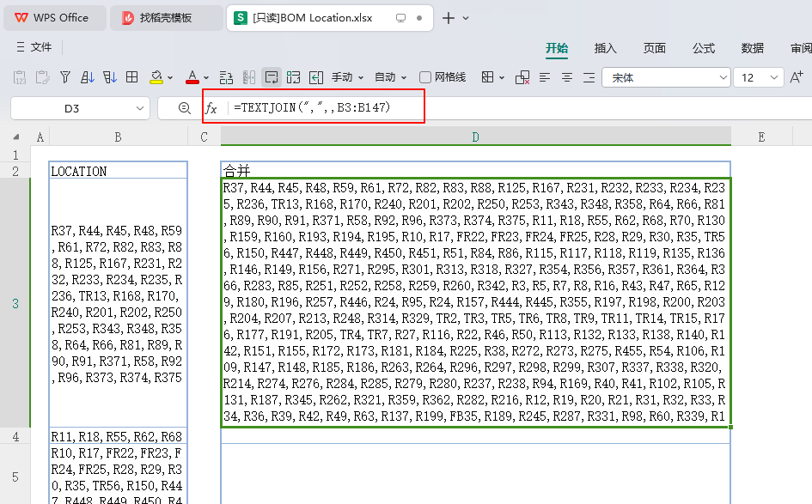
Task: Open the dropdown arrow beside new tab
Action: pos(466,18)
